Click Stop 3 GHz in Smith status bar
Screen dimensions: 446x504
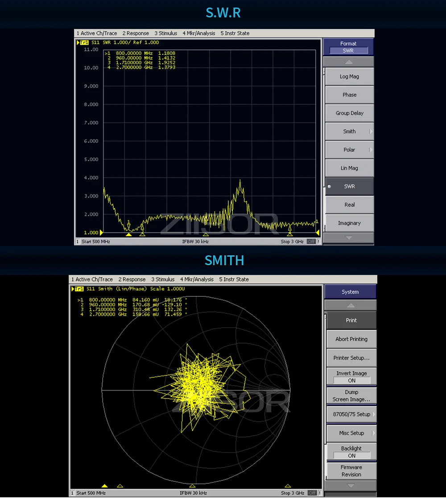click(293, 493)
